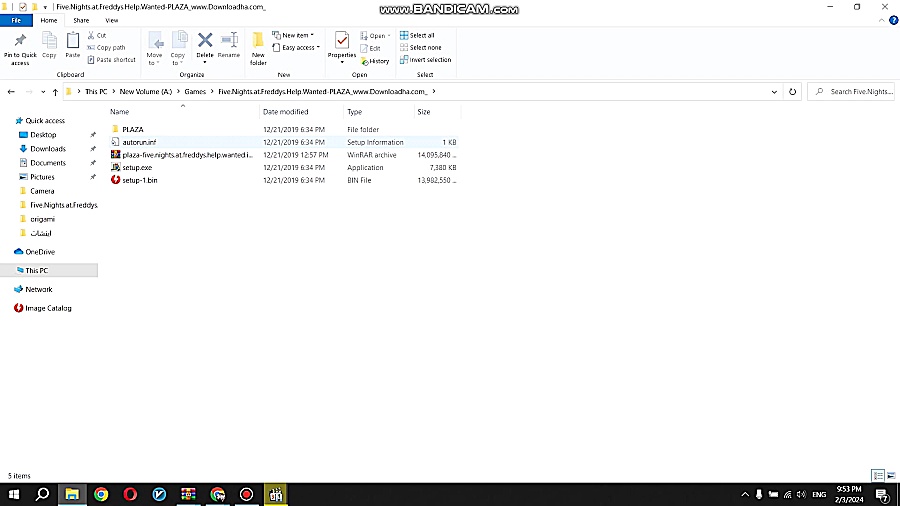Viewport: 900px width, 506px height.
Task: Open Windows Start menu
Action: pos(14,494)
